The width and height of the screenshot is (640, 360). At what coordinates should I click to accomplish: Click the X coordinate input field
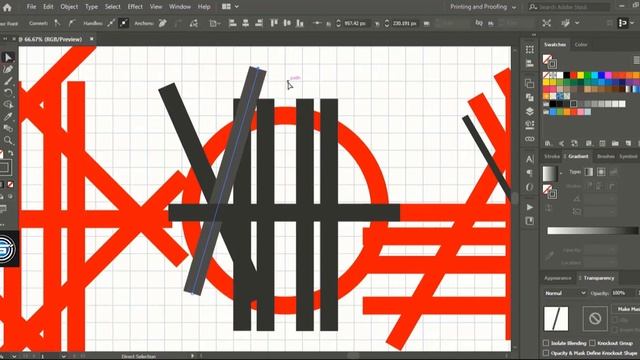(357, 23)
